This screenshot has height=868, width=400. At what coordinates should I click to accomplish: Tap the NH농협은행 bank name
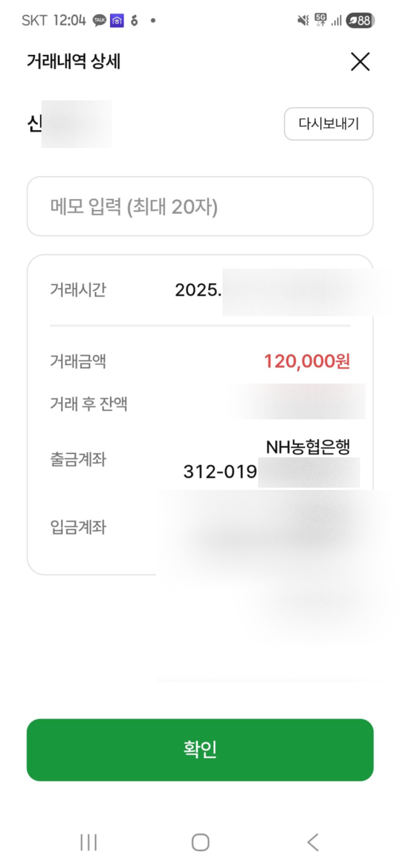(308, 447)
